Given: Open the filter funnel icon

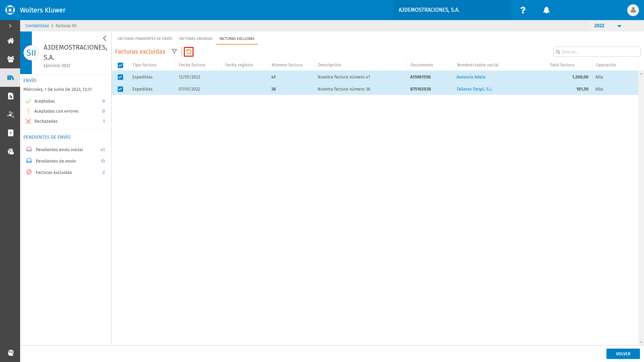Looking at the screenshot, I should tap(174, 52).
